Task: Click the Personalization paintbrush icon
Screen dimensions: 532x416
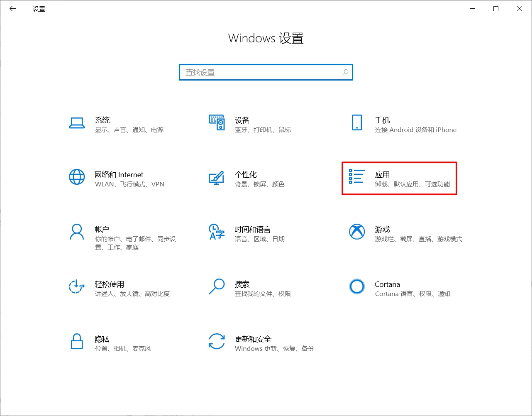Action: point(216,178)
